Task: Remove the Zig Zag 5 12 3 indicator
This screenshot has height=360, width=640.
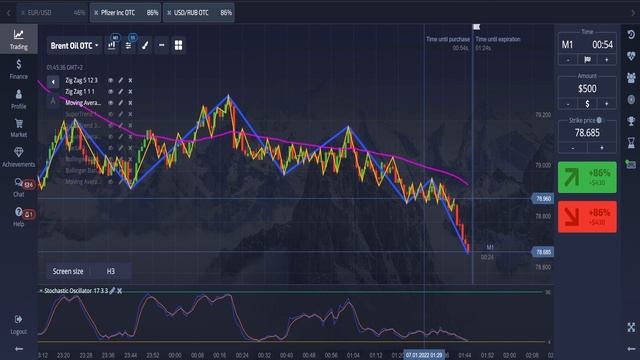Action: coord(130,80)
